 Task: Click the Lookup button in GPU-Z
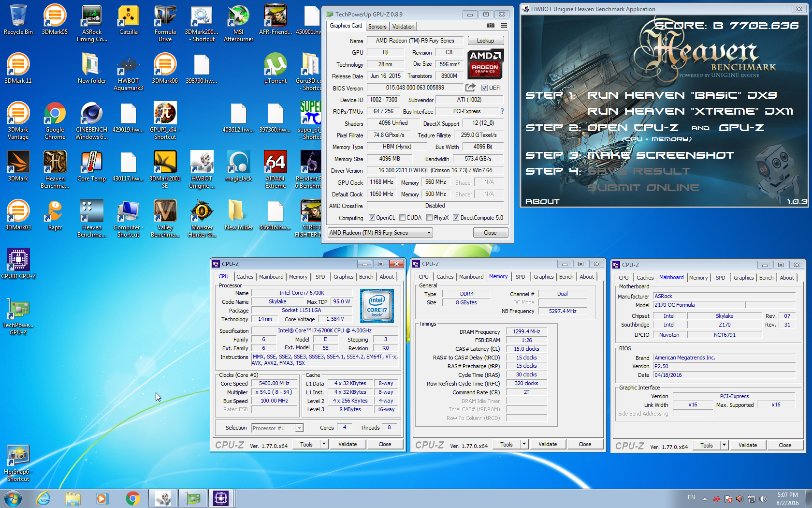click(485, 41)
